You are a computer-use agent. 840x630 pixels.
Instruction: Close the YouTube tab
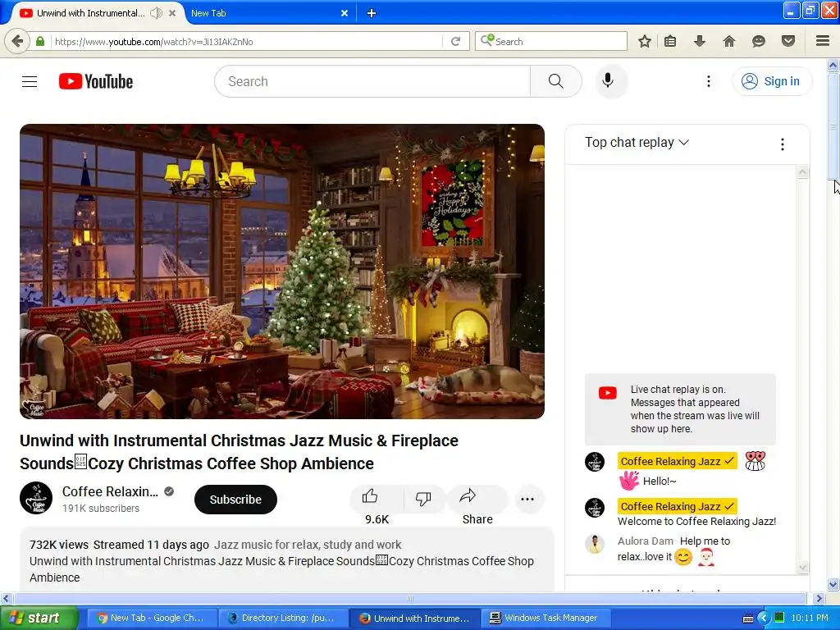172,13
